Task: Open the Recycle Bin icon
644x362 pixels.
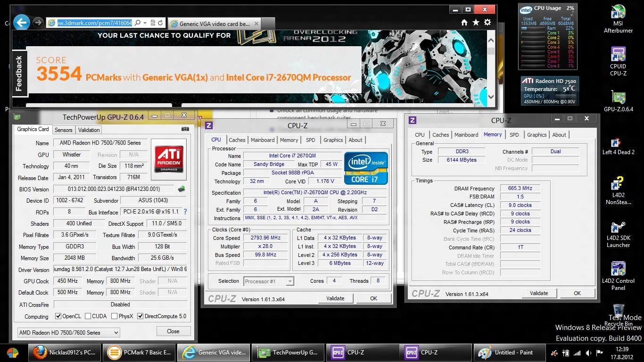Action: [618, 315]
